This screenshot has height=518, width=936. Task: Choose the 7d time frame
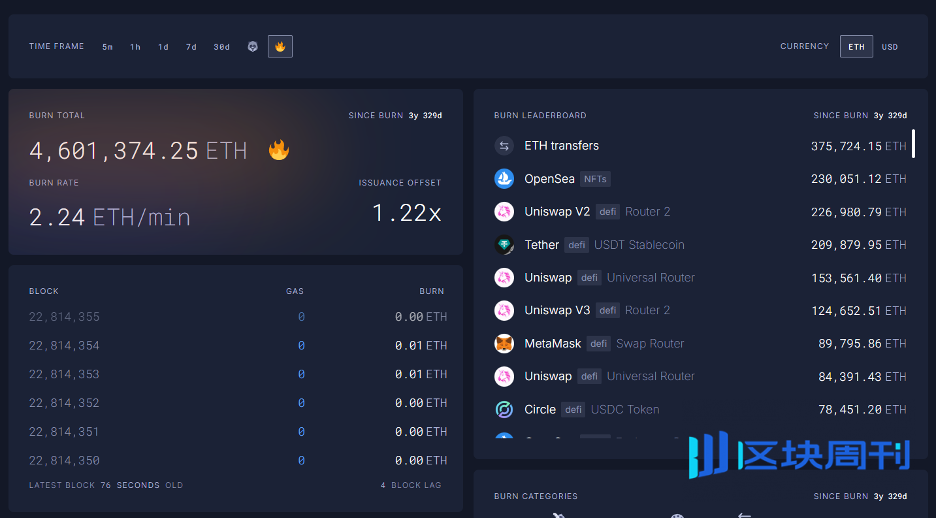click(x=191, y=47)
